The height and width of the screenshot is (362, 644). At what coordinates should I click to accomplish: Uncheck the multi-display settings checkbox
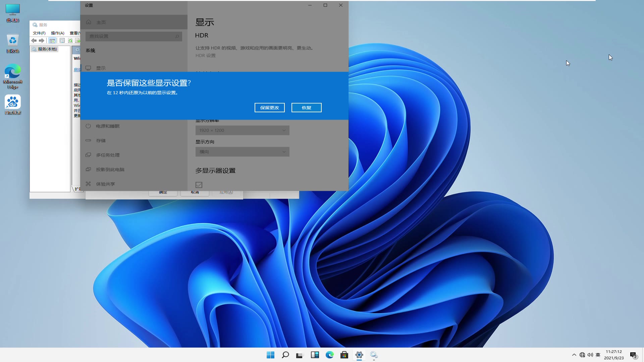199,185
